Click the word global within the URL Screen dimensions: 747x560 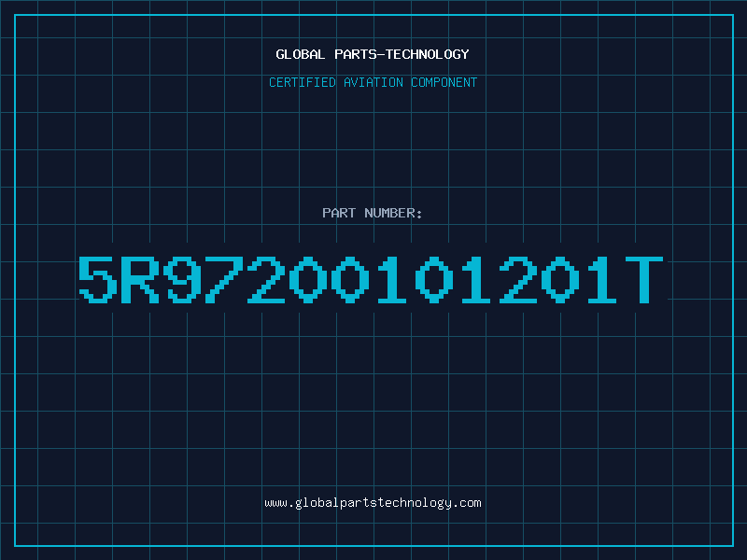tap(318, 503)
